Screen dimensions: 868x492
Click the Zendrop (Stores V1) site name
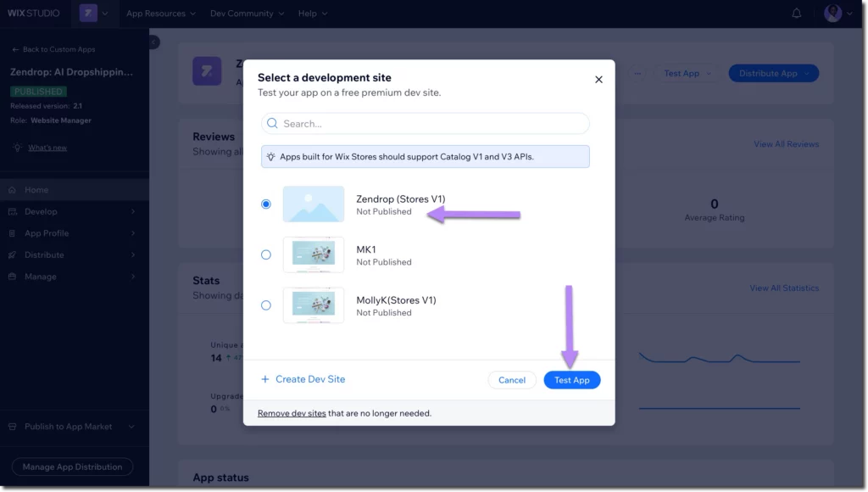(401, 198)
